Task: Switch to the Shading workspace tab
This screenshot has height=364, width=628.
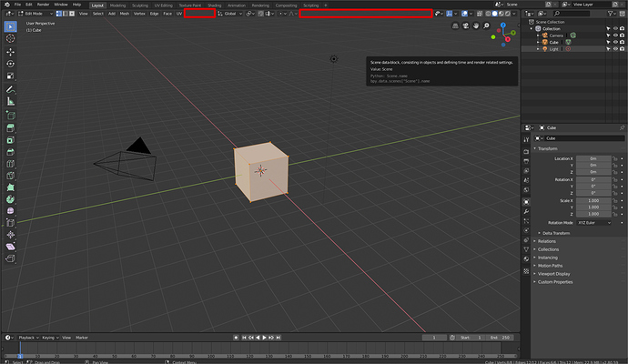Action: click(x=214, y=5)
